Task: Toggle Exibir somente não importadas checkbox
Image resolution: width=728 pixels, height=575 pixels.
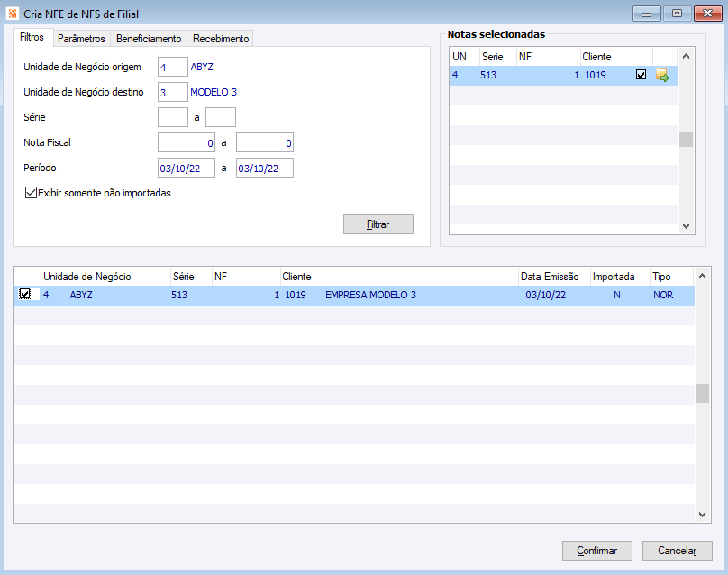Action: tap(31, 192)
